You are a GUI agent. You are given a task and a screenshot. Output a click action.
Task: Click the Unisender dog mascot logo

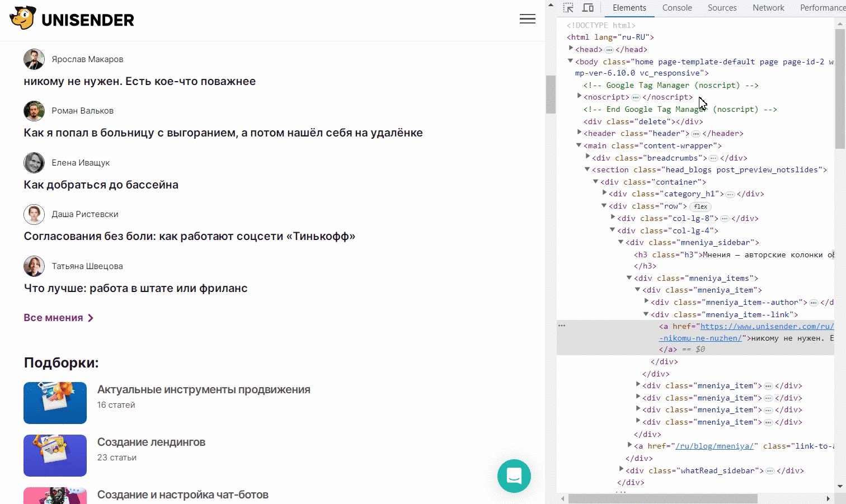coord(23,18)
